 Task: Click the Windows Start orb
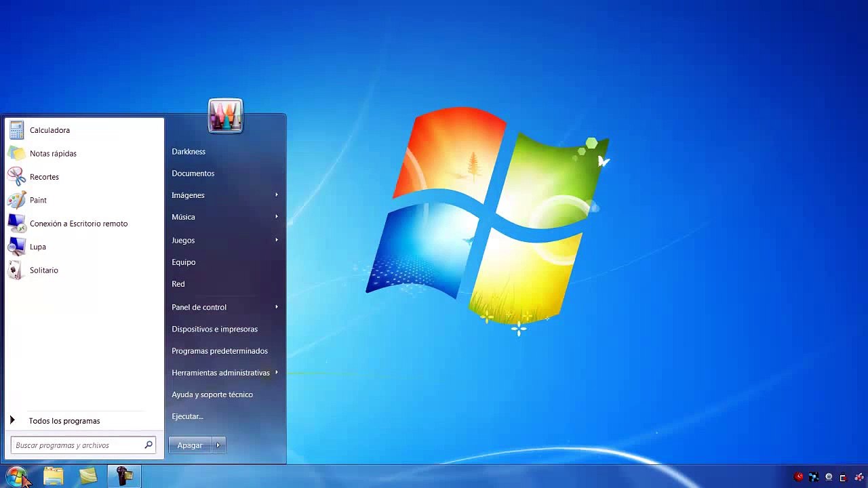coord(16,476)
